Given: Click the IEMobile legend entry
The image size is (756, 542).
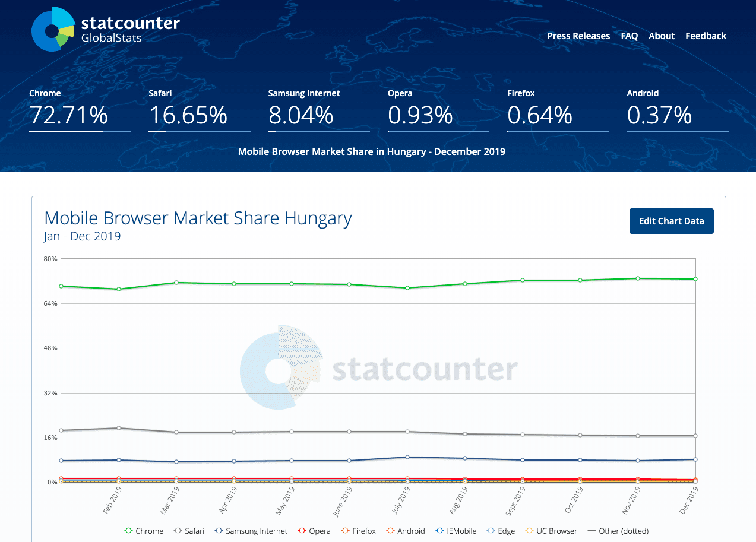Looking at the screenshot, I should 456,531.
